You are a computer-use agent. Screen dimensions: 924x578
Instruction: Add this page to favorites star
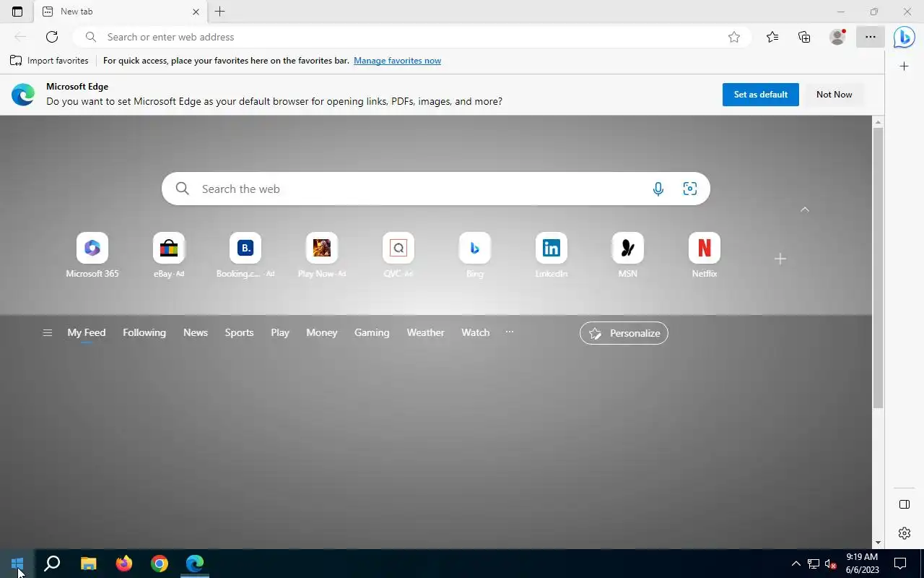(734, 37)
